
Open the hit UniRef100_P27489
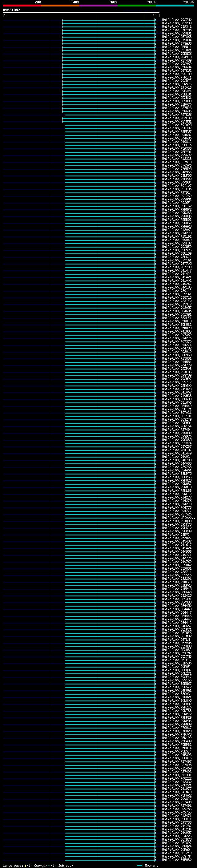coord(177,61)
